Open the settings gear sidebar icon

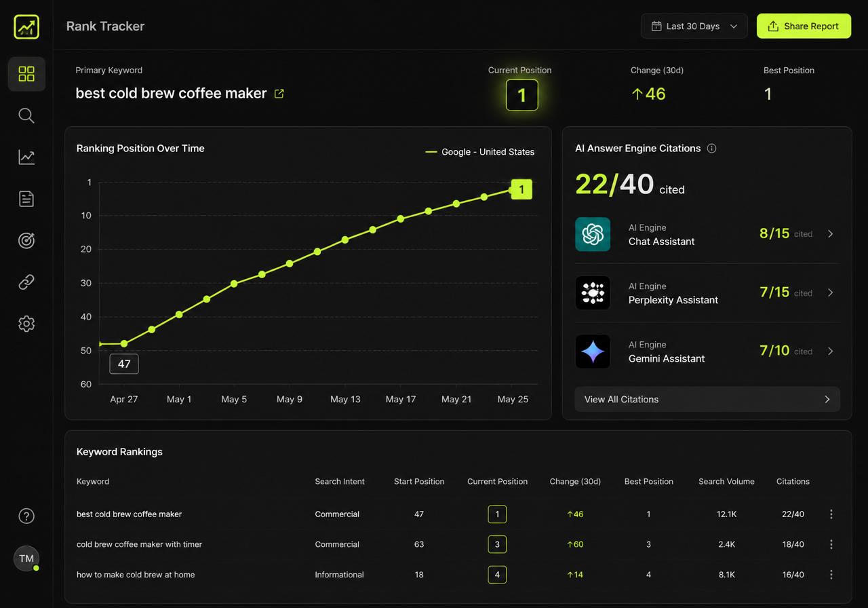26,324
